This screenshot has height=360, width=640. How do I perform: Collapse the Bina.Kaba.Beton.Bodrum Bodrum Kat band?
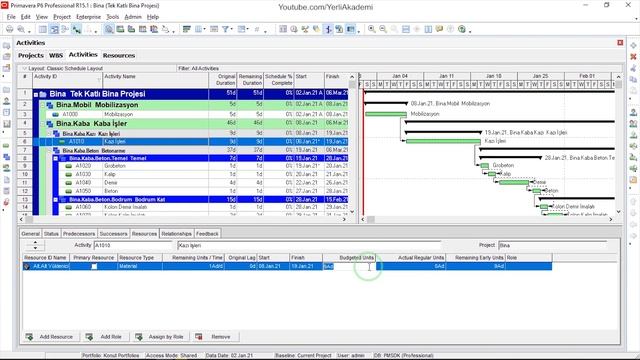[56, 200]
